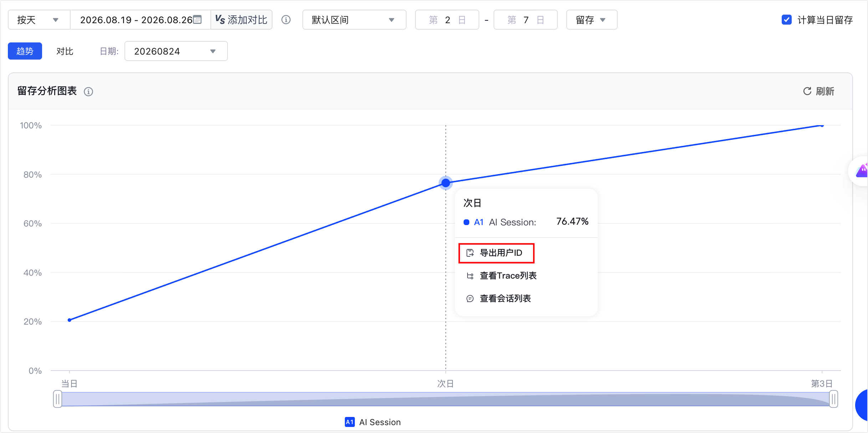Click the 刷新 button
Viewport: 868px width, 433px height.
coord(819,91)
